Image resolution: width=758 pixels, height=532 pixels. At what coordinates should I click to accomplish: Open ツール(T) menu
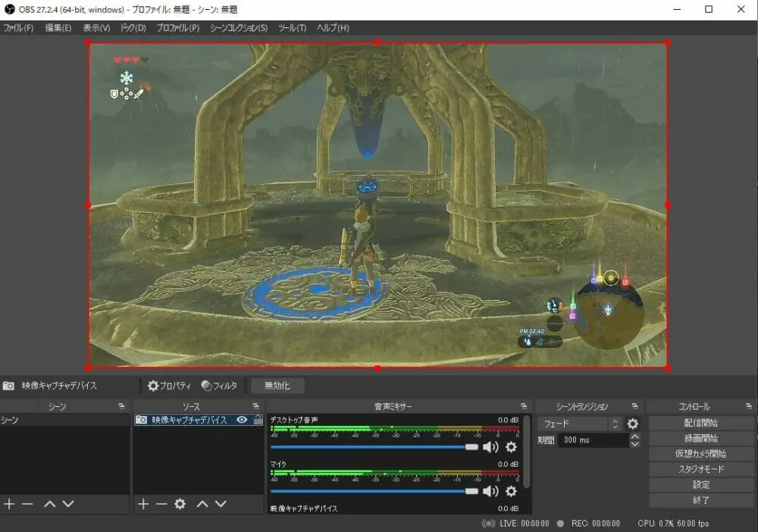[292, 28]
